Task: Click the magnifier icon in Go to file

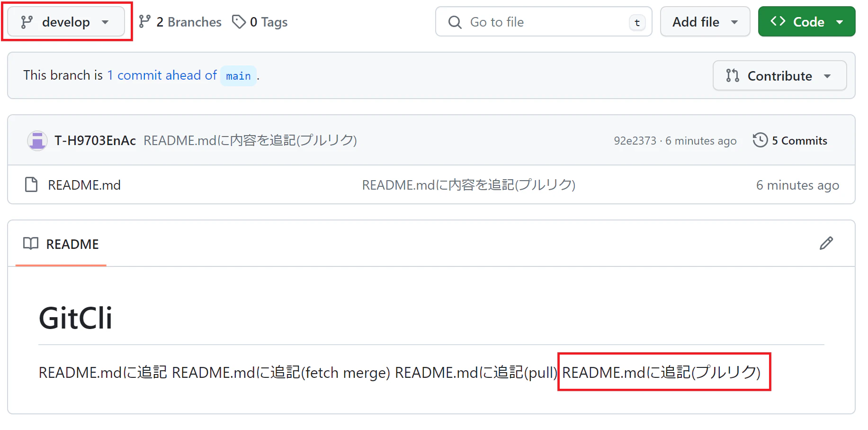Action: click(x=455, y=22)
